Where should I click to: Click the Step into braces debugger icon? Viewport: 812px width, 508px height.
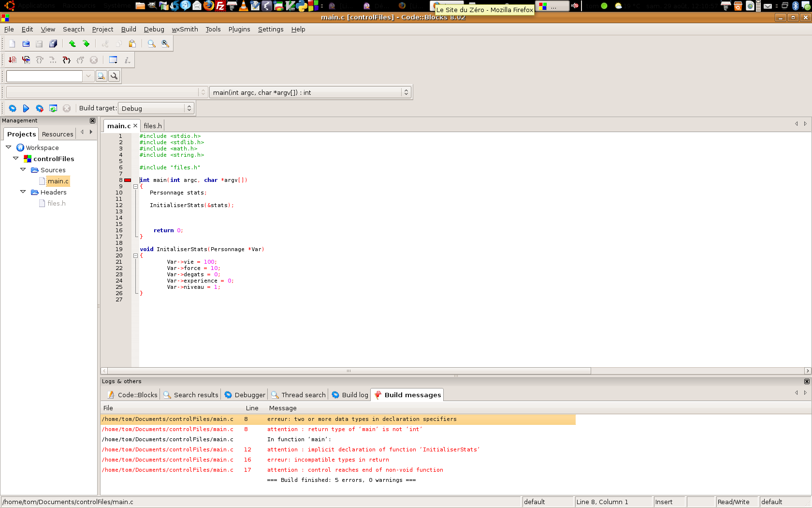pos(66,60)
